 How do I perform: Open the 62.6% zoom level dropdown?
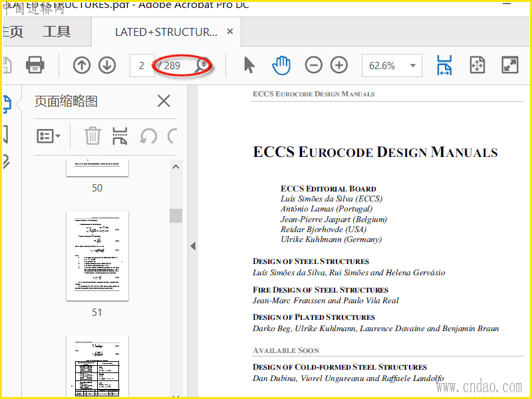(x=392, y=65)
